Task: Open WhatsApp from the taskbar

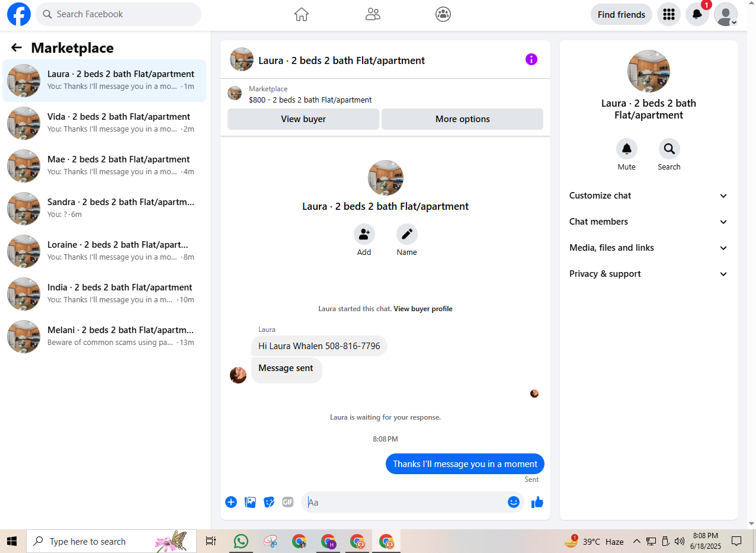Action: point(241,541)
